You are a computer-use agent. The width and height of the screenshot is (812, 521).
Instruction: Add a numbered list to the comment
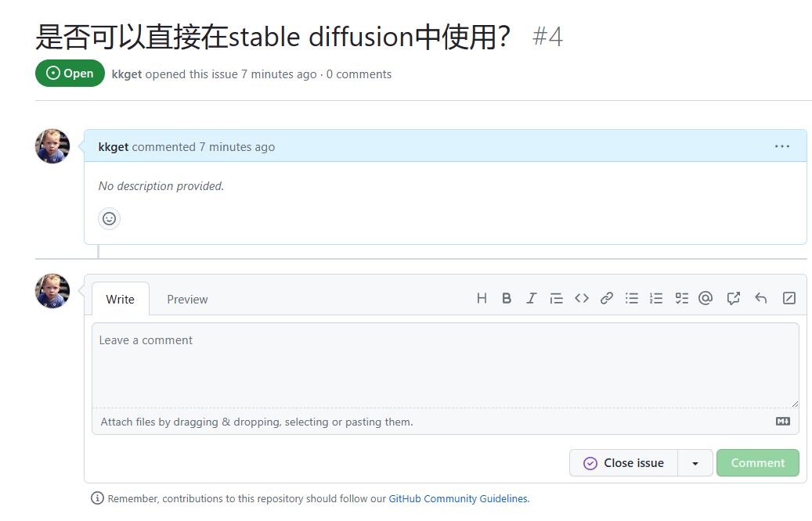(x=656, y=298)
